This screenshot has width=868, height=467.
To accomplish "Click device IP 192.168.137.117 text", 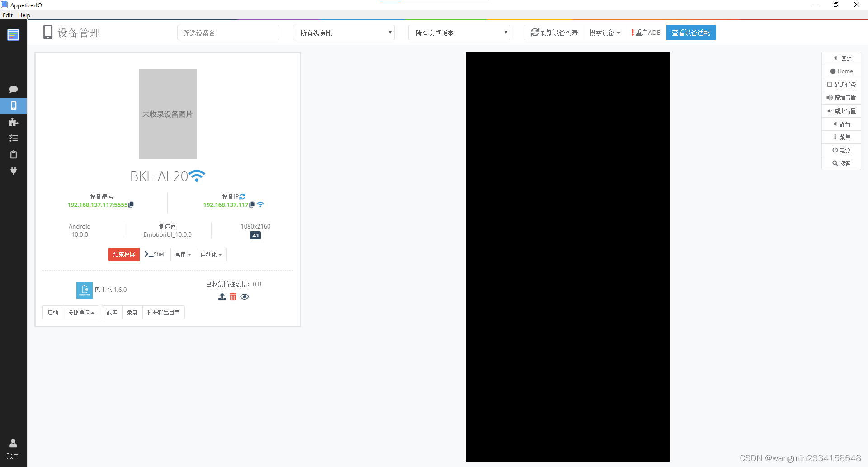I will click(x=226, y=205).
